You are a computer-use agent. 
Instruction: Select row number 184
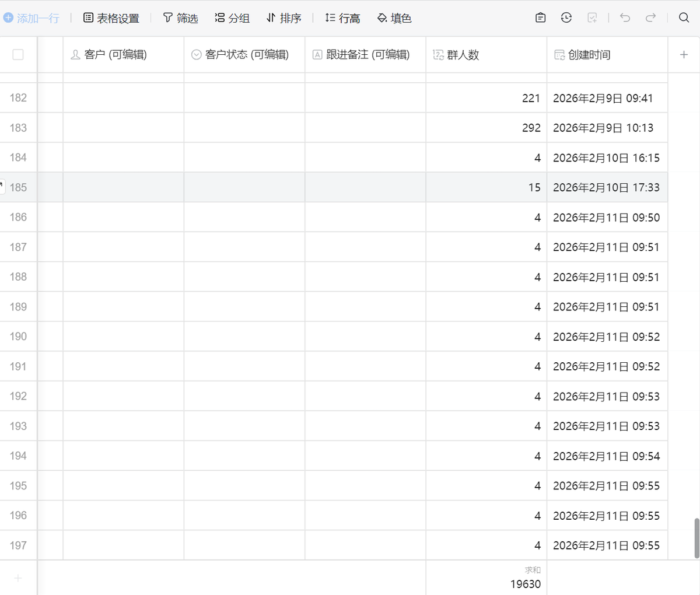(18, 157)
